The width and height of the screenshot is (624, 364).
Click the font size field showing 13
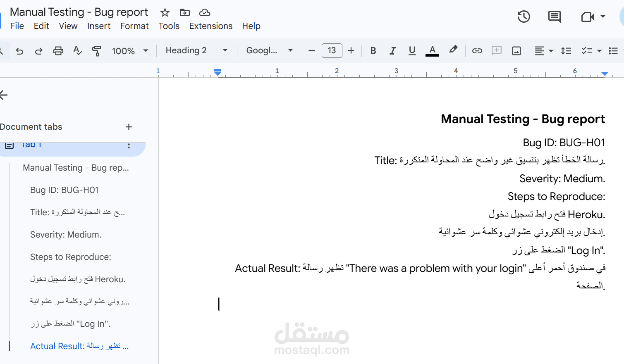coord(332,50)
